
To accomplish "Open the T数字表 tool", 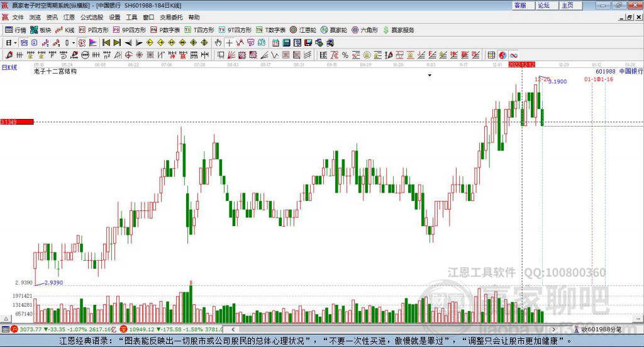I will point(270,30).
